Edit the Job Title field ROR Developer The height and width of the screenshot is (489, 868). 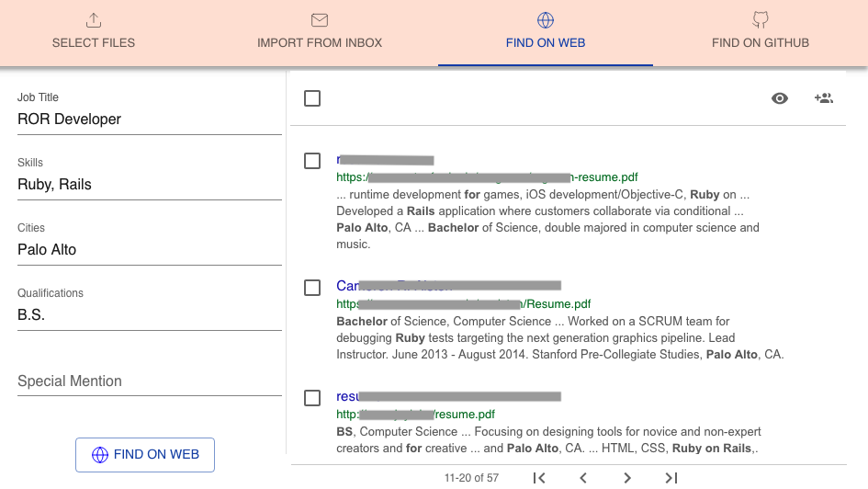coord(150,119)
